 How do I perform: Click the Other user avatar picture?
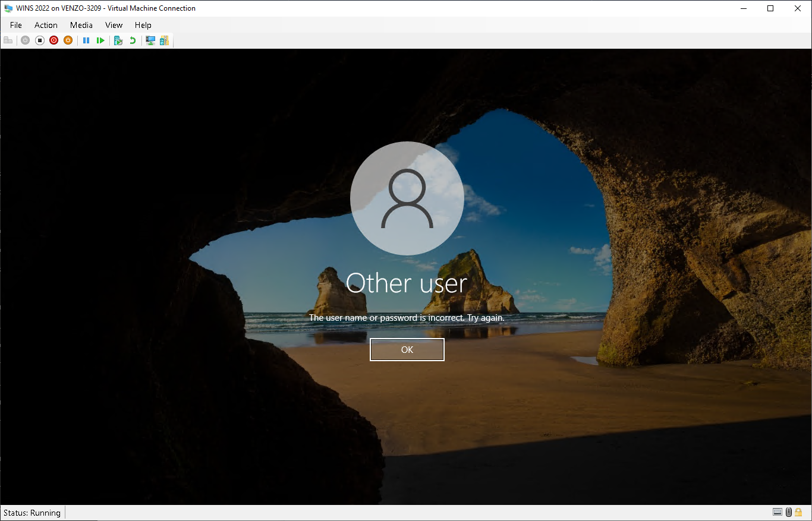[407, 198]
